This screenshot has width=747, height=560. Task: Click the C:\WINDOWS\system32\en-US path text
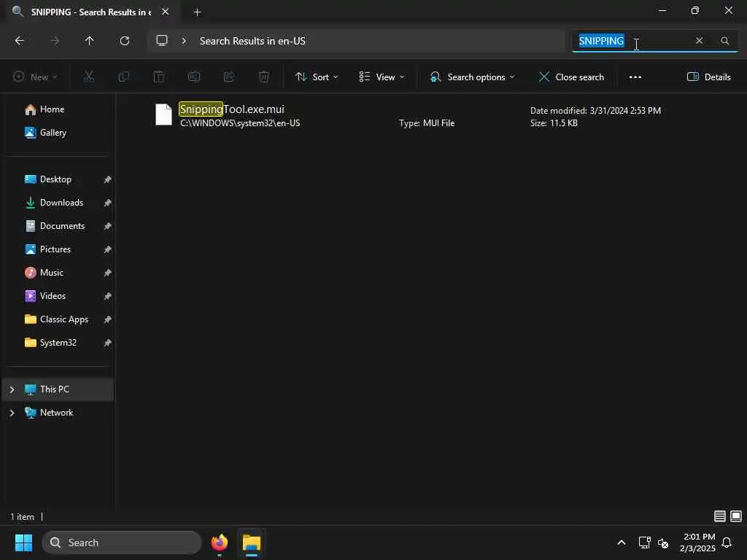tap(240, 122)
